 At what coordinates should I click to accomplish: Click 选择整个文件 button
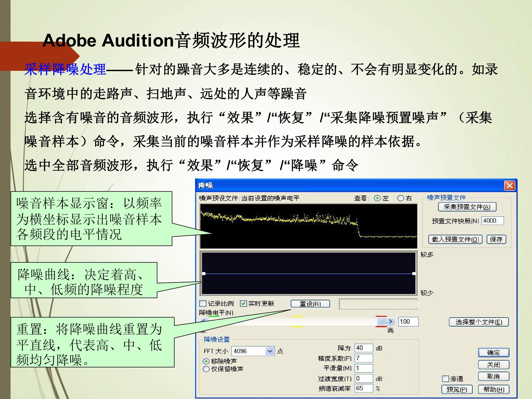click(x=479, y=322)
